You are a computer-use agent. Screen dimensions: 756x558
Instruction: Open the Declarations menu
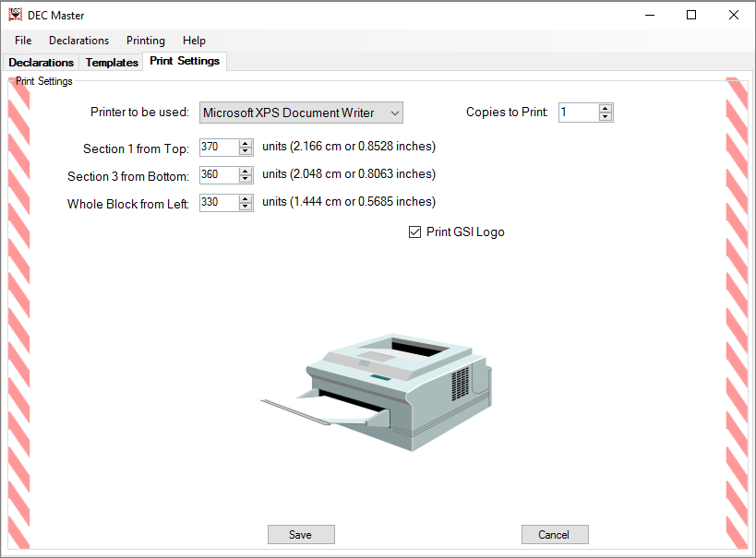click(x=78, y=41)
